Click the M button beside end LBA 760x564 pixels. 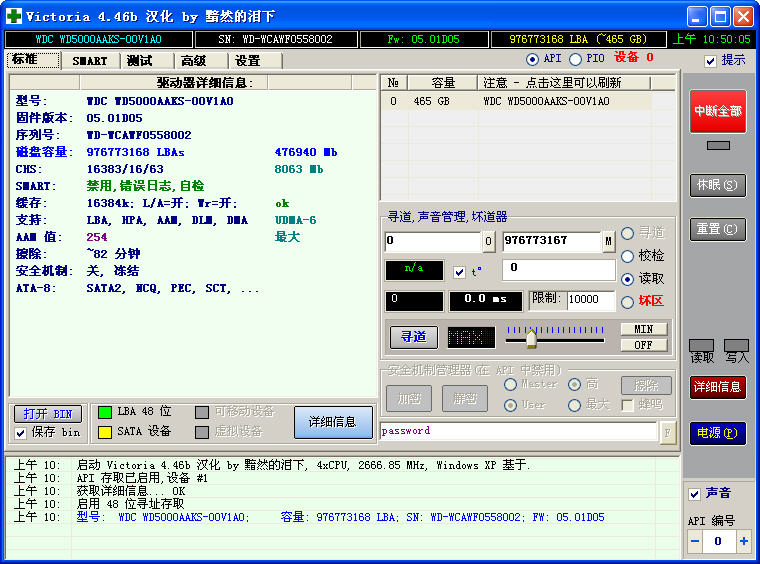[608, 241]
